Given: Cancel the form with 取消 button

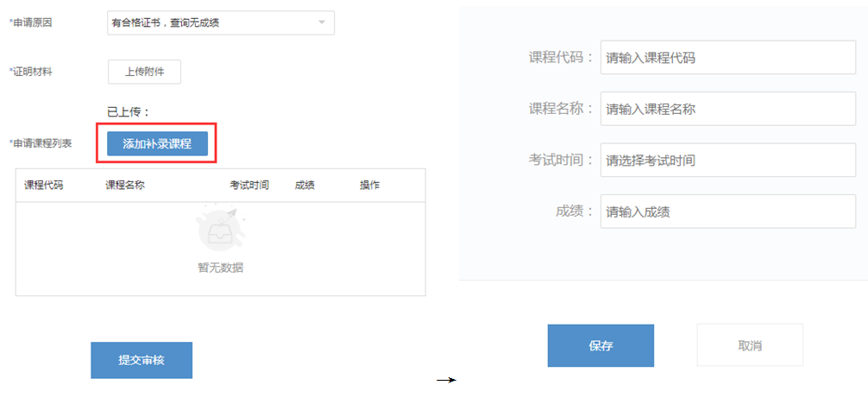Looking at the screenshot, I should click(750, 345).
